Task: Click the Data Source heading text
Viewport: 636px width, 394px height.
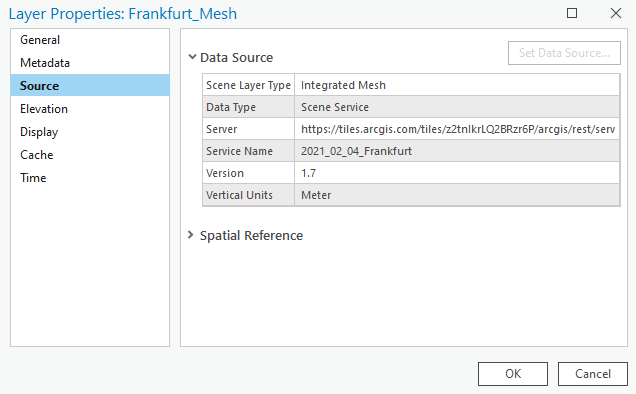Action: [x=236, y=58]
